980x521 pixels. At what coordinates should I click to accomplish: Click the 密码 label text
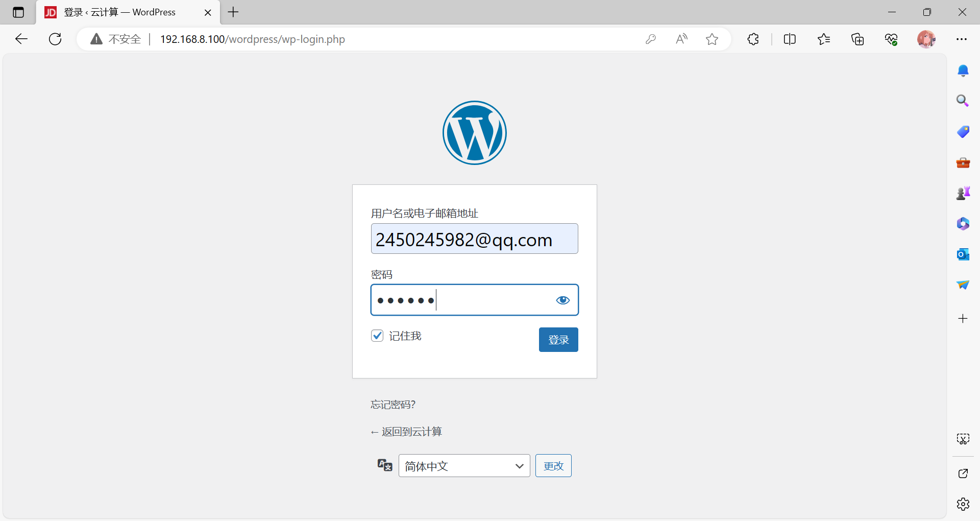pyautogui.click(x=382, y=275)
